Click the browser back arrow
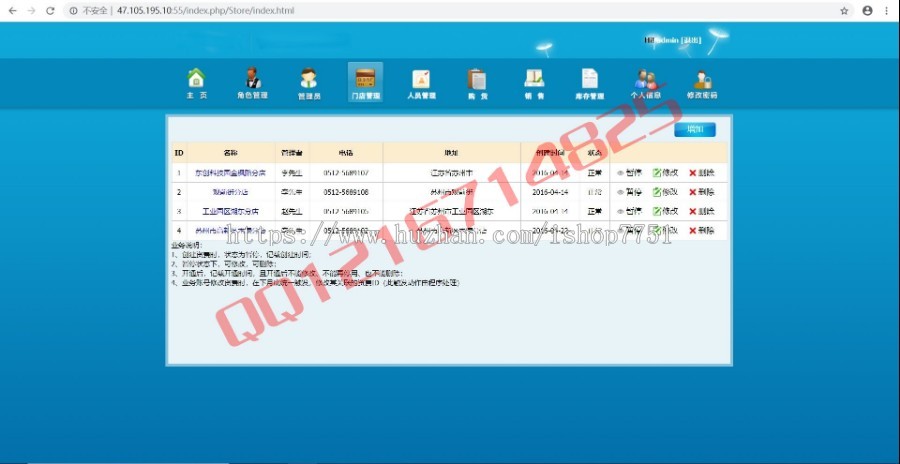 13,10
